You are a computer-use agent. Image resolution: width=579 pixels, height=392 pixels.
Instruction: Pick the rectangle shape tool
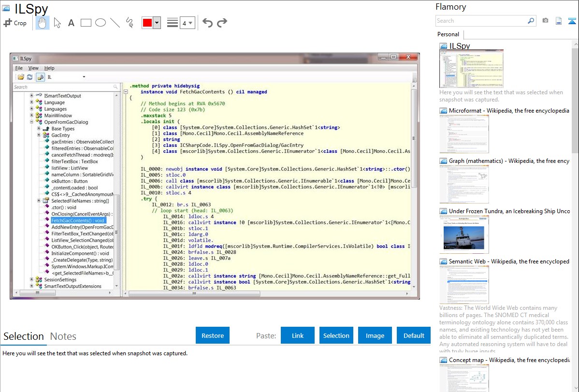click(x=86, y=23)
